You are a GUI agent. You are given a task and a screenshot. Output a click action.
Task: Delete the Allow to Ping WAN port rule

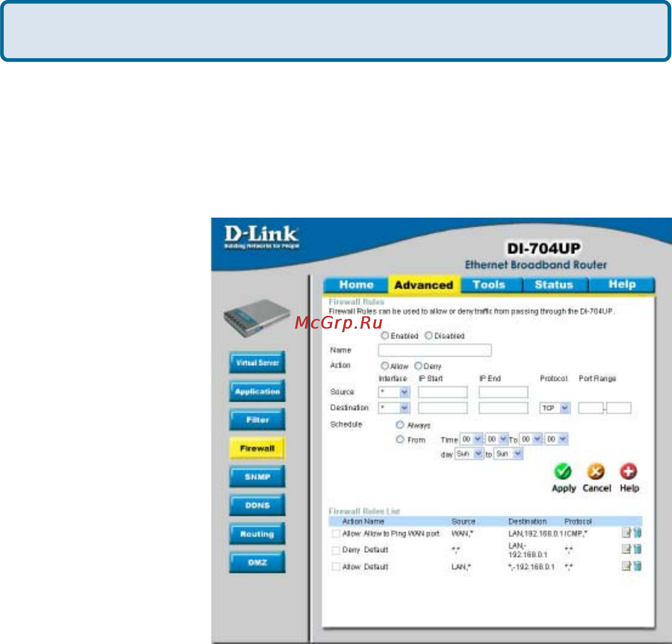click(637, 533)
